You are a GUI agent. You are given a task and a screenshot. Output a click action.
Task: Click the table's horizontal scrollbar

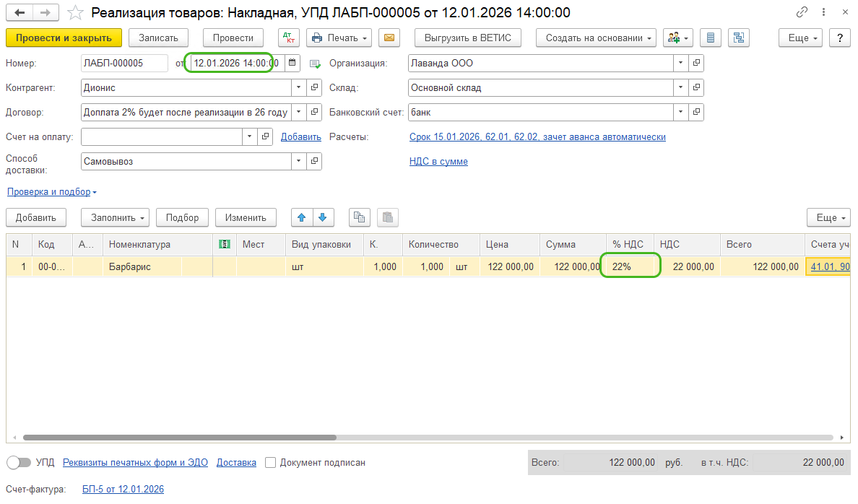(179, 437)
